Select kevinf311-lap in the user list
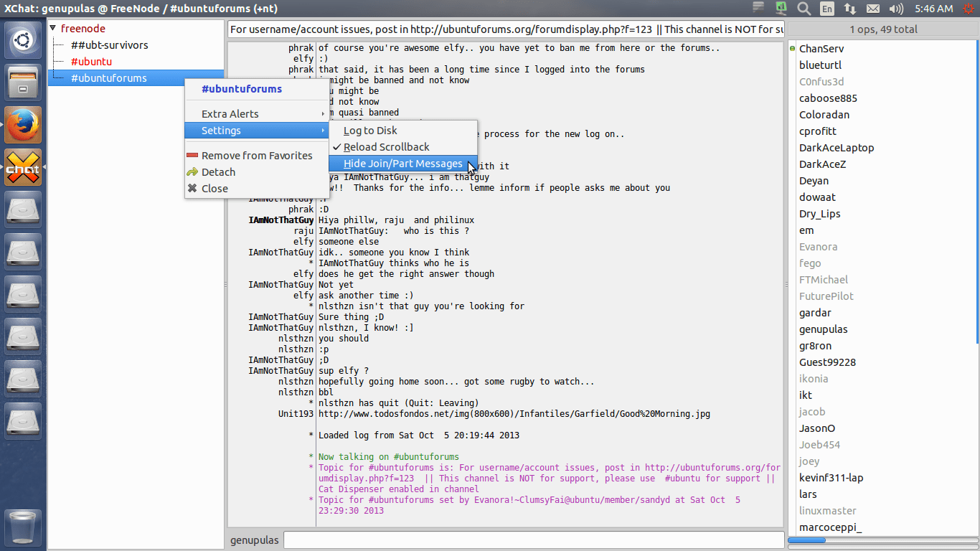Screen dimensions: 980x551 [x=831, y=478]
